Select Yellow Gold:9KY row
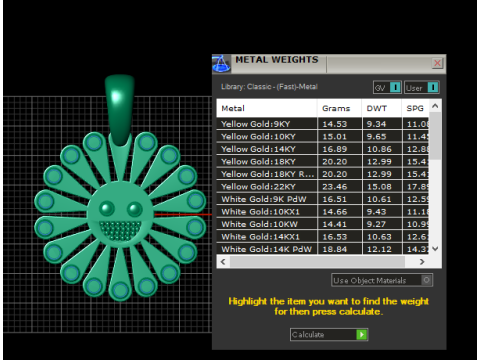This screenshot has height=360, width=480. click(322, 124)
